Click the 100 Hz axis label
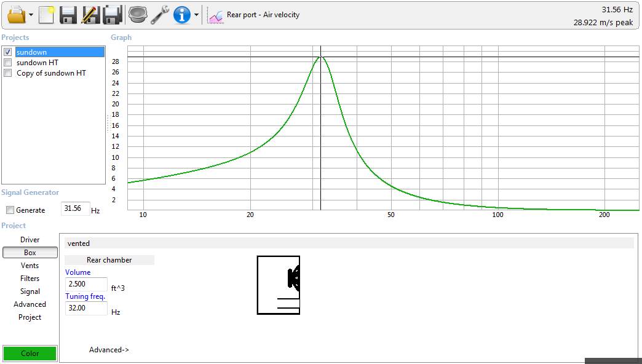Screen dimensions: 642x364 tap(497, 215)
